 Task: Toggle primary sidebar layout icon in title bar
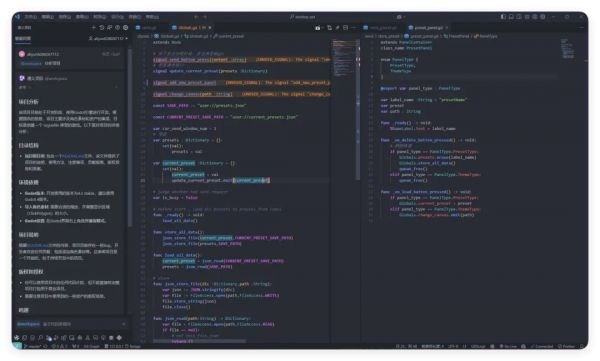[503, 17]
